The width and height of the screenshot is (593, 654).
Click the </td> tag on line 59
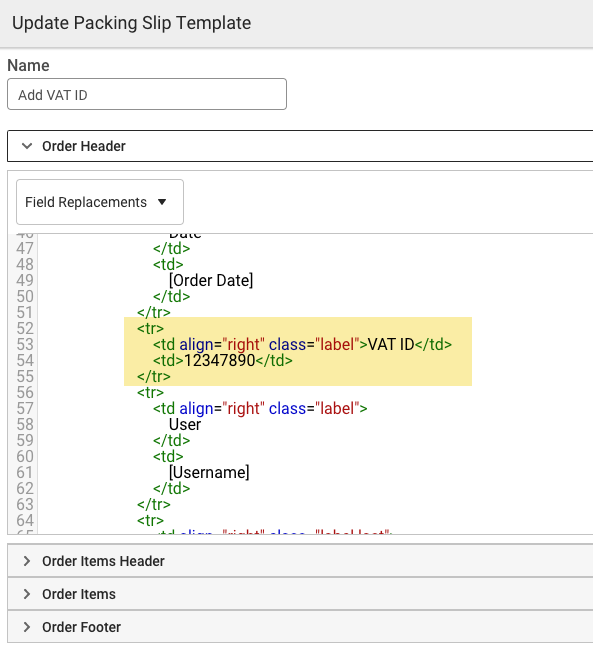(x=171, y=440)
